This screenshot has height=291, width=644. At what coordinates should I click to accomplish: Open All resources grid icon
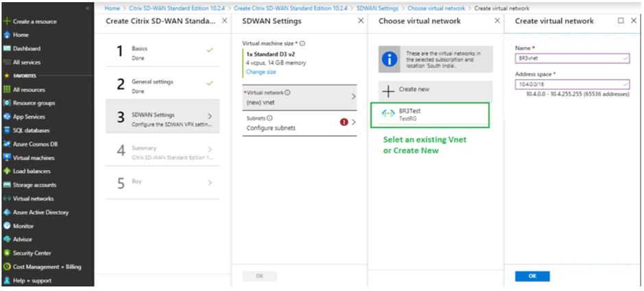click(x=6, y=90)
